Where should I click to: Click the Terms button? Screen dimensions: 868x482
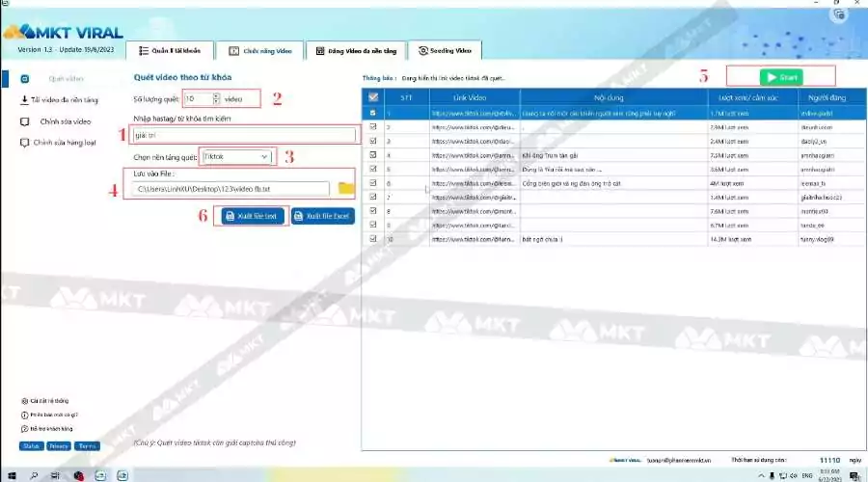click(x=87, y=446)
